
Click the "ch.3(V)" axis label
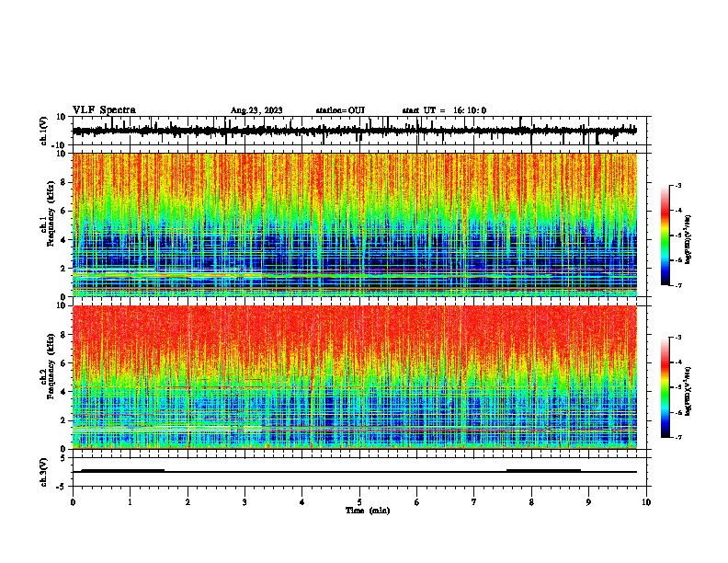(x=44, y=472)
